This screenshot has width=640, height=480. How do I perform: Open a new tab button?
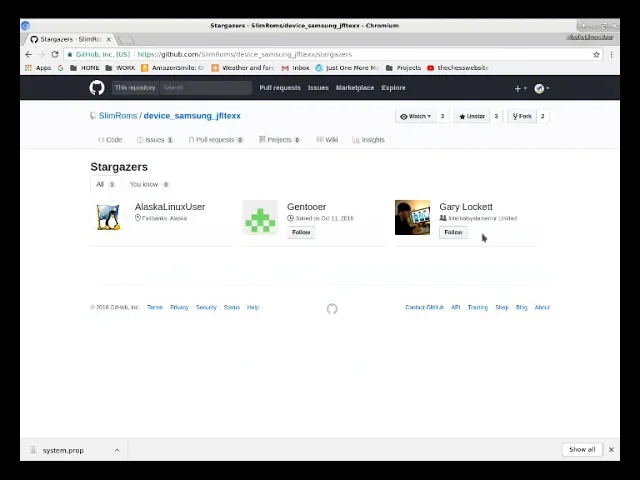point(126,40)
